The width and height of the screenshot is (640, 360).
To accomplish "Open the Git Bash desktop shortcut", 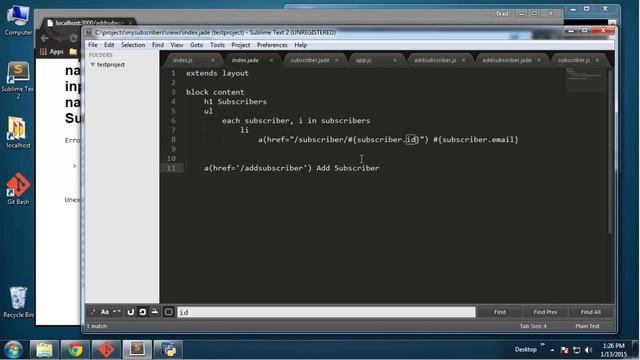I will (x=18, y=188).
